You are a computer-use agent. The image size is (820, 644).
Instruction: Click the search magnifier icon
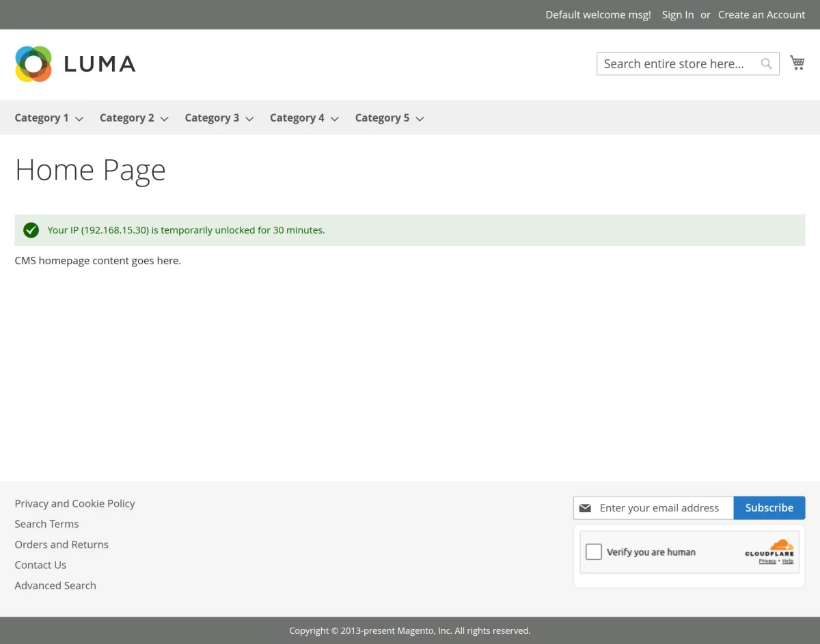[767, 64]
